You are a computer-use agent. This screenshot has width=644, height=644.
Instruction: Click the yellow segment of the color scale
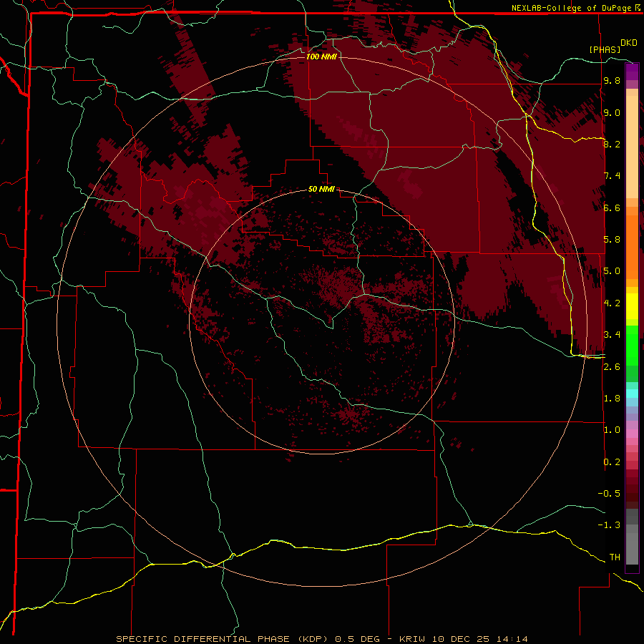632,306
